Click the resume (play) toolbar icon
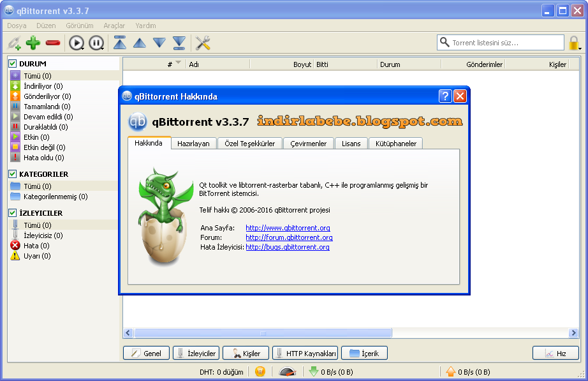The width and height of the screenshot is (588, 381). pos(77,43)
